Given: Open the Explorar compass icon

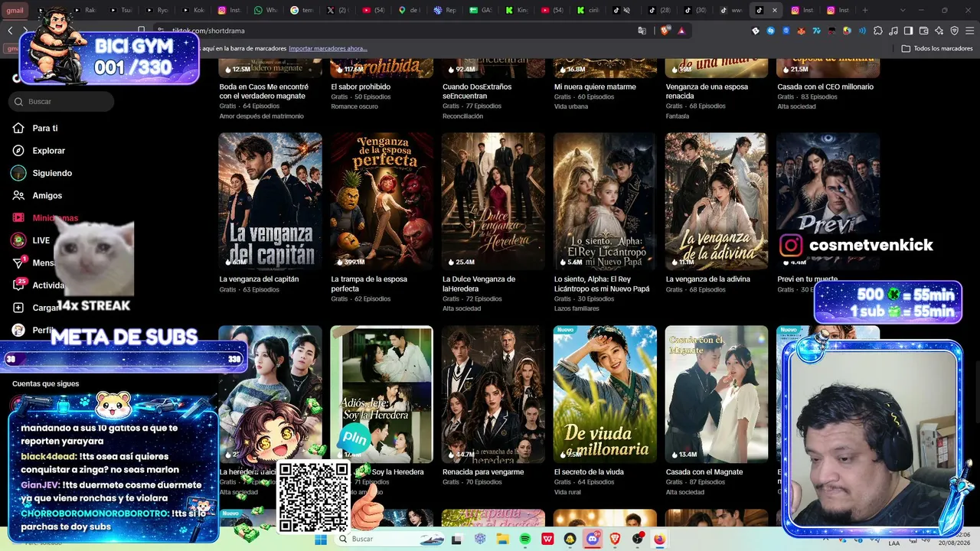Looking at the screenshot, I should tap(18, 151).
